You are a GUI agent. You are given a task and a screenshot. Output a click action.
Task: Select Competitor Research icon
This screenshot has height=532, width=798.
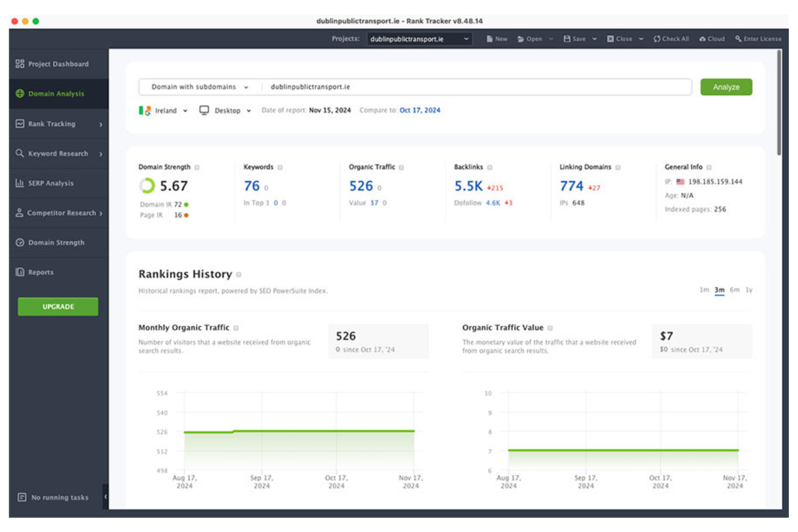click(x=18, y=213)
